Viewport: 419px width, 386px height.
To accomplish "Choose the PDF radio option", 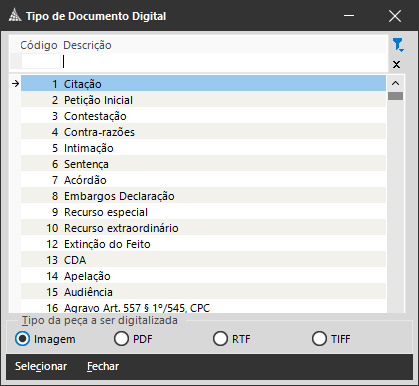I will coord(121,339).
